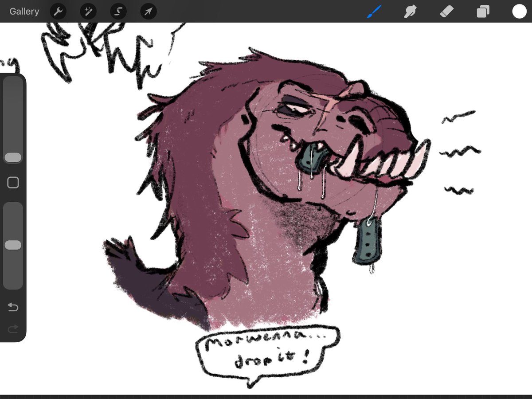
Task: Activate the Transform arrow tool
Action: click(149, 12)
